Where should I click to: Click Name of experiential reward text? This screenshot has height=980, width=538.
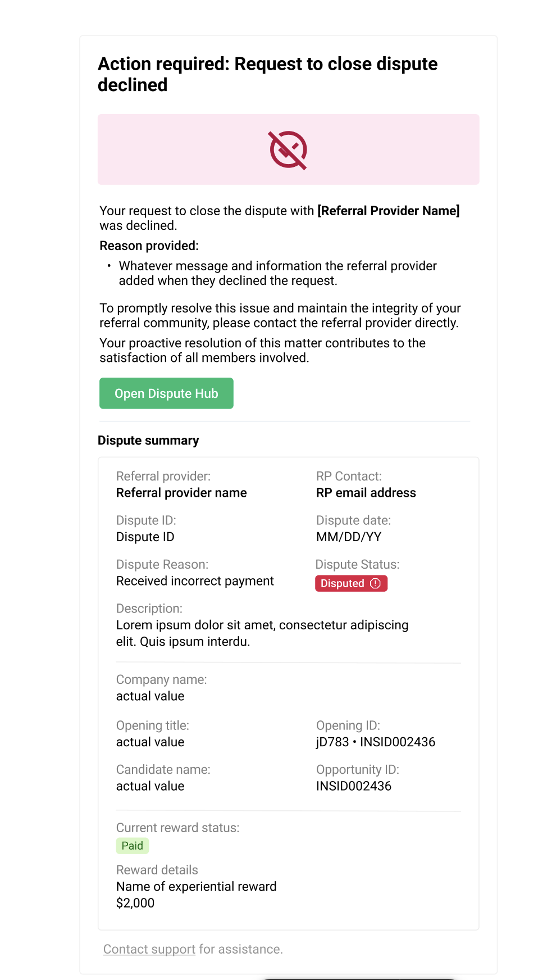(196, 886)
